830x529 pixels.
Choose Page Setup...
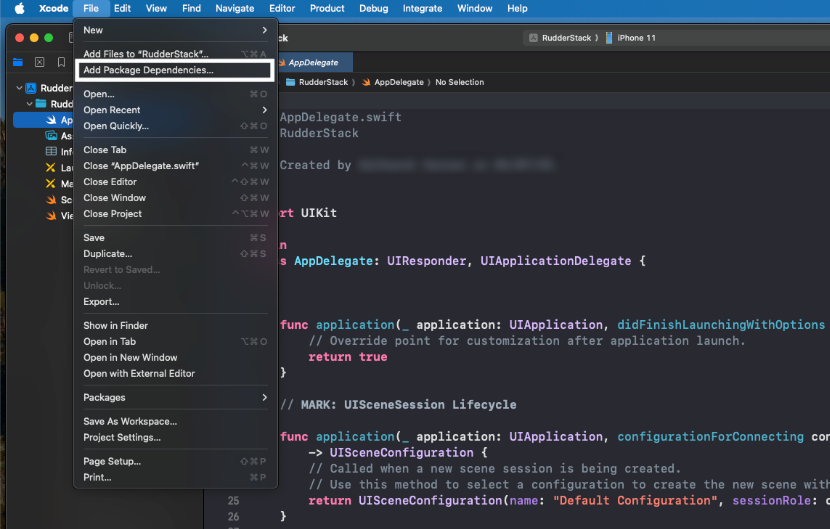click(175, 461)
